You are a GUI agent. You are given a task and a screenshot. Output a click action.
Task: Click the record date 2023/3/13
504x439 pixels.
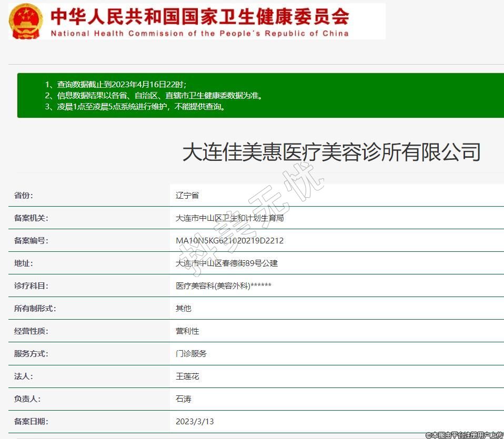click(195, 422)
